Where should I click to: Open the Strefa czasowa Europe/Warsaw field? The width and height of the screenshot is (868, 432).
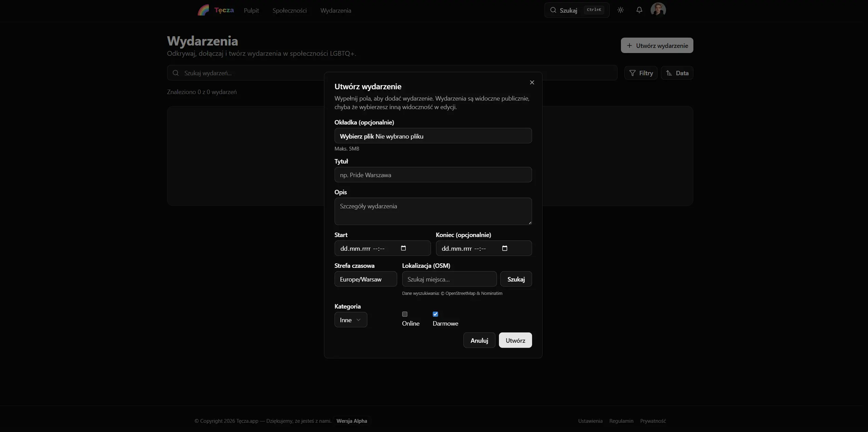[365, 279]
